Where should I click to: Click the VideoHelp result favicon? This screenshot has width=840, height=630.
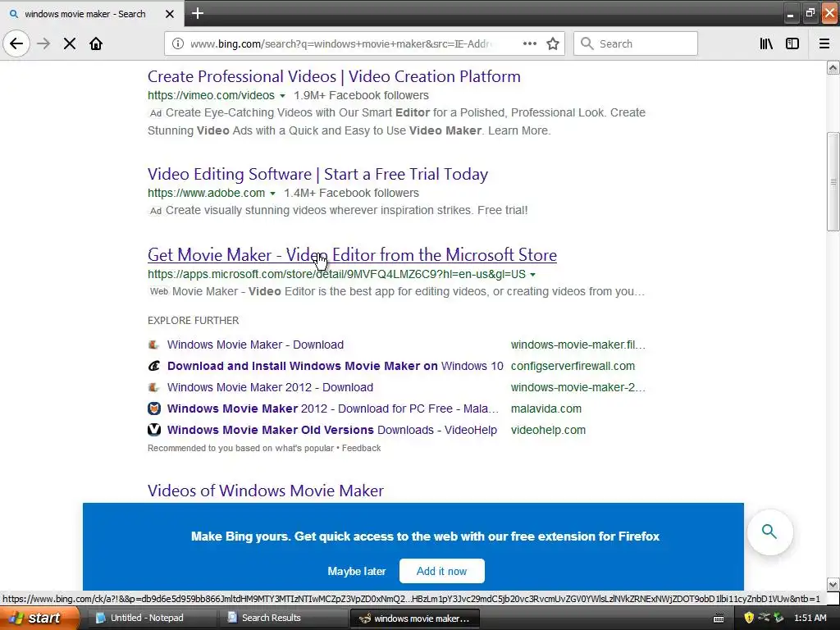153,430
